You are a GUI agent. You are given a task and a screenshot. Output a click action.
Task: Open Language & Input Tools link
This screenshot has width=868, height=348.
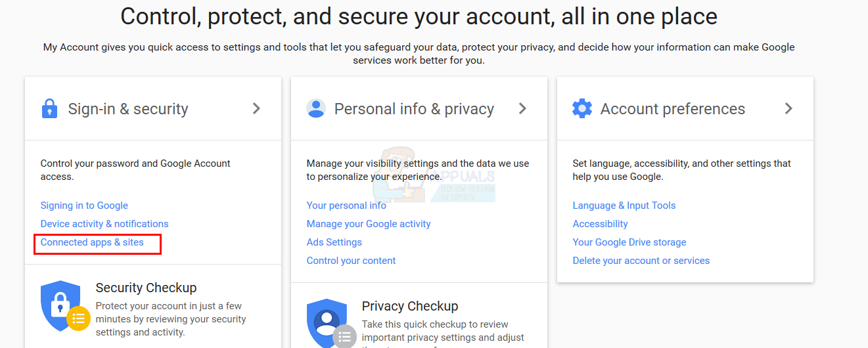(624, 206)
